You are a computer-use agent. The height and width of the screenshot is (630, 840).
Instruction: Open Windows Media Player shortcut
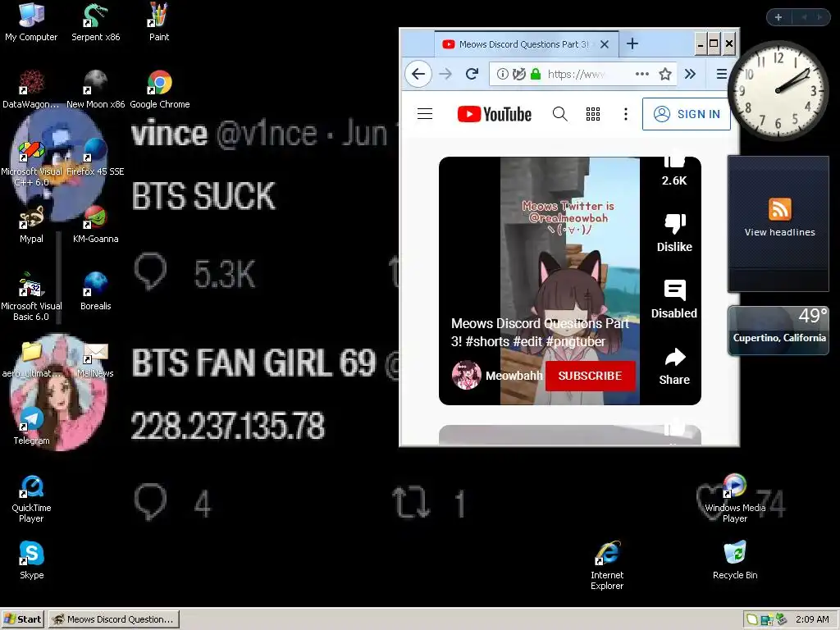734,499
